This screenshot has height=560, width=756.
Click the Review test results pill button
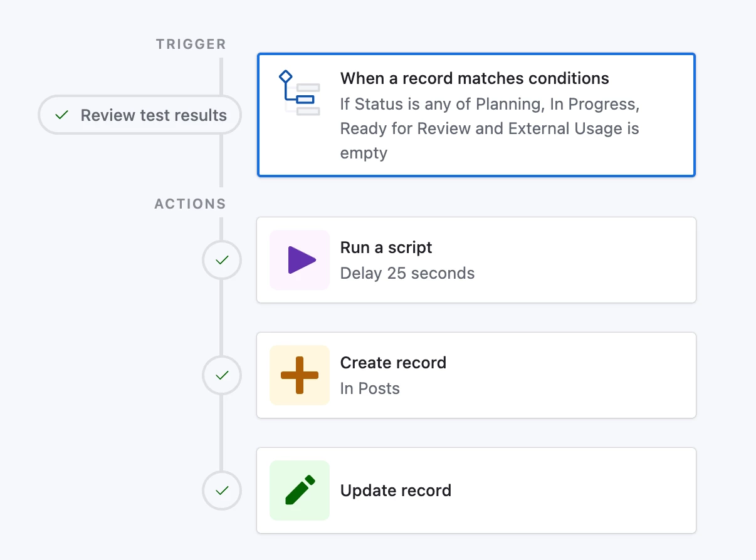pos(140,115)
